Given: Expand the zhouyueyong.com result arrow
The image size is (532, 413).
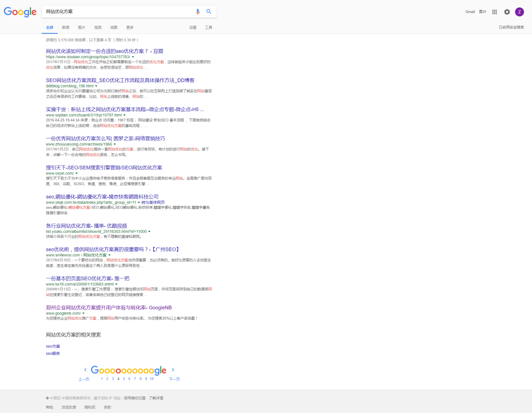Looking at the screenshot, I should coord(115,144).
